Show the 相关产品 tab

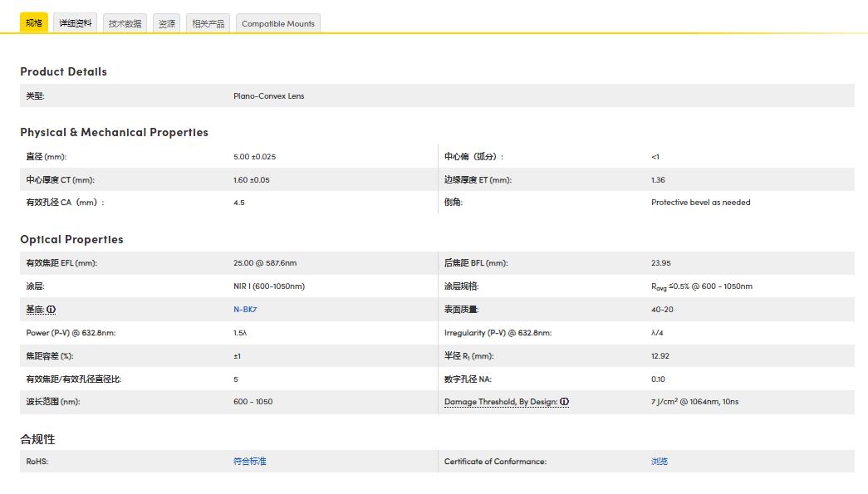coord(208,24)
